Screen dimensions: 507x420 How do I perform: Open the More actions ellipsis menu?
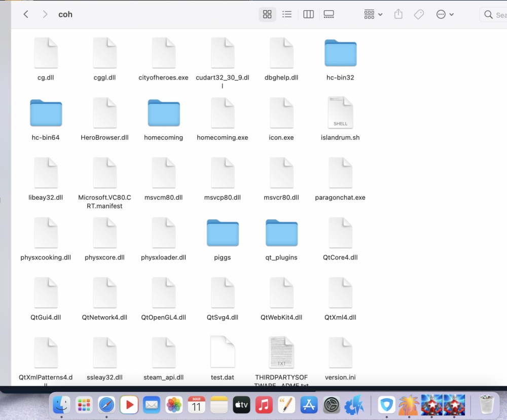(x=445, y=15)
